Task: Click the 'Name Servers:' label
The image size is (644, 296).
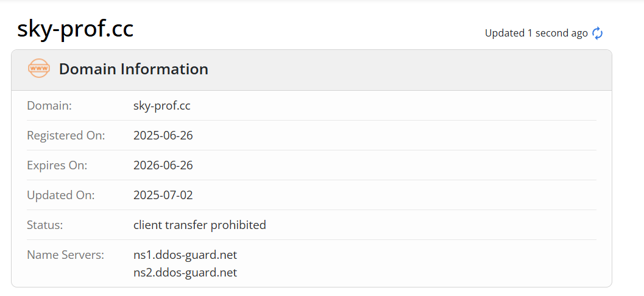Action: (66, 255)
